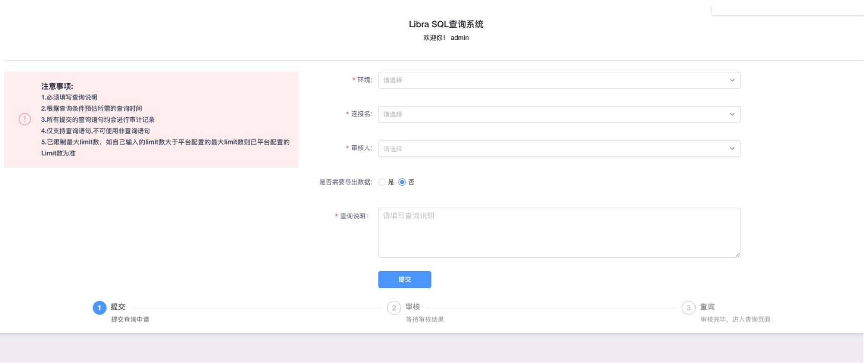
Task: Select 否 radio for exporting data
Action: click(x=402, y=182)
